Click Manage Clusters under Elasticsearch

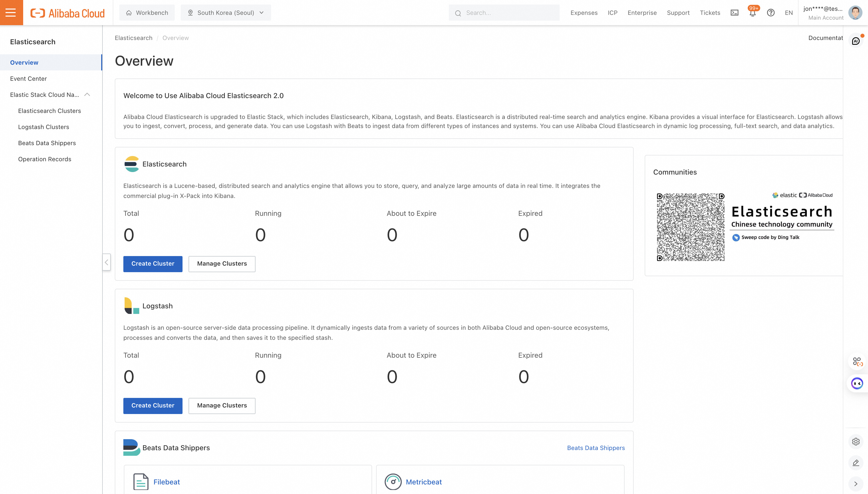pos(222,264)
